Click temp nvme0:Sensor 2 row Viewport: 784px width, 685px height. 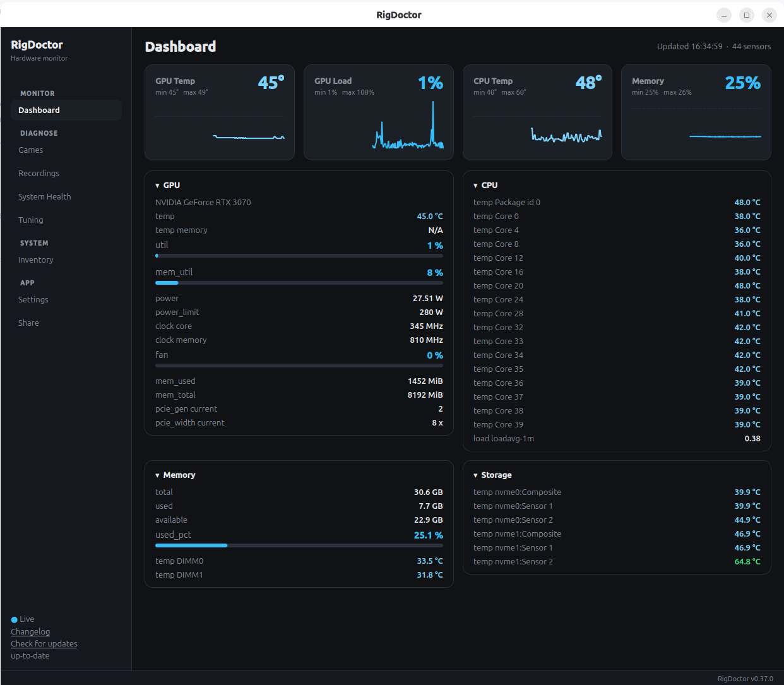coord(617,520)
